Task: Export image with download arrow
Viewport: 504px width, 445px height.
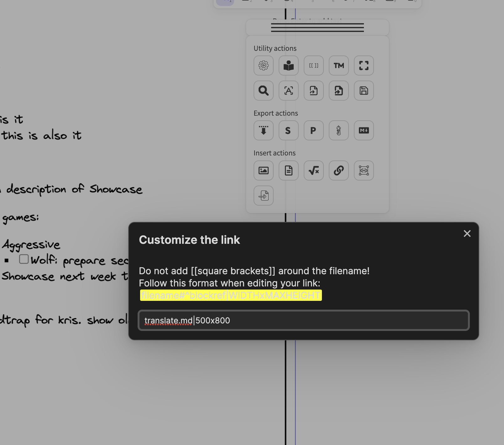Action: click(264, 131)
